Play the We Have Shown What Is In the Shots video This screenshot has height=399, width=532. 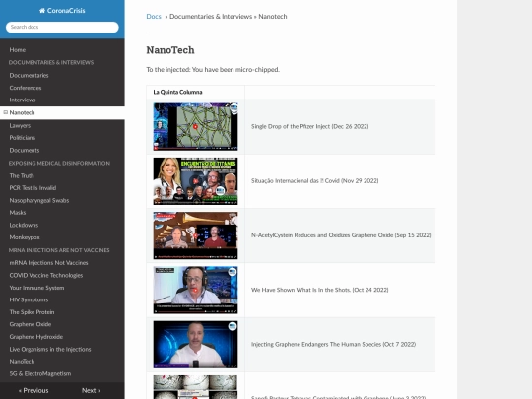pyautogui.click(x=195, y=290)
